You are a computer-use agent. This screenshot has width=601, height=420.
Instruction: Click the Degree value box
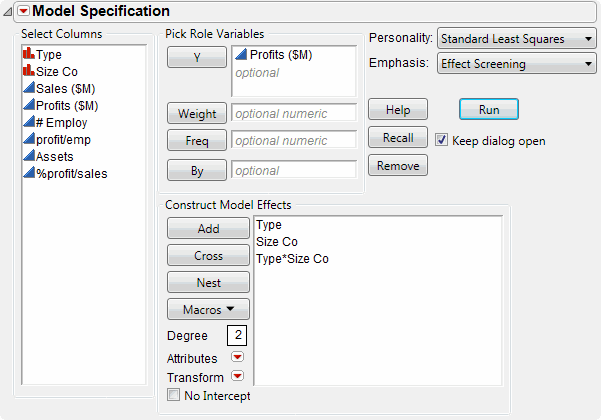(x=238, y=336)
